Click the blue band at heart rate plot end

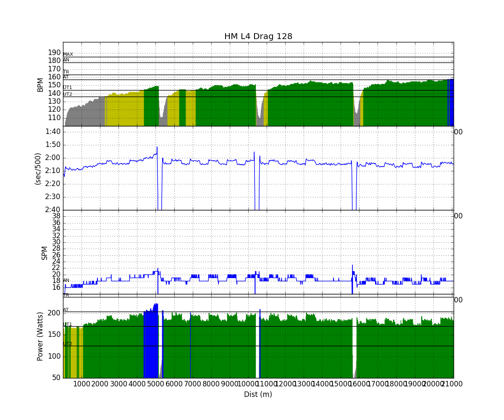pos(451,103)
